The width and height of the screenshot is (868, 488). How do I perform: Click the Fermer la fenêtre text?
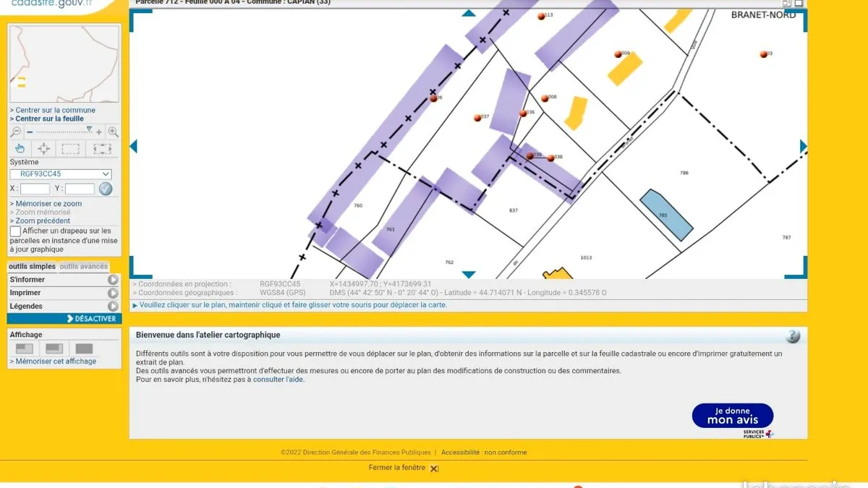coord(397,468)
